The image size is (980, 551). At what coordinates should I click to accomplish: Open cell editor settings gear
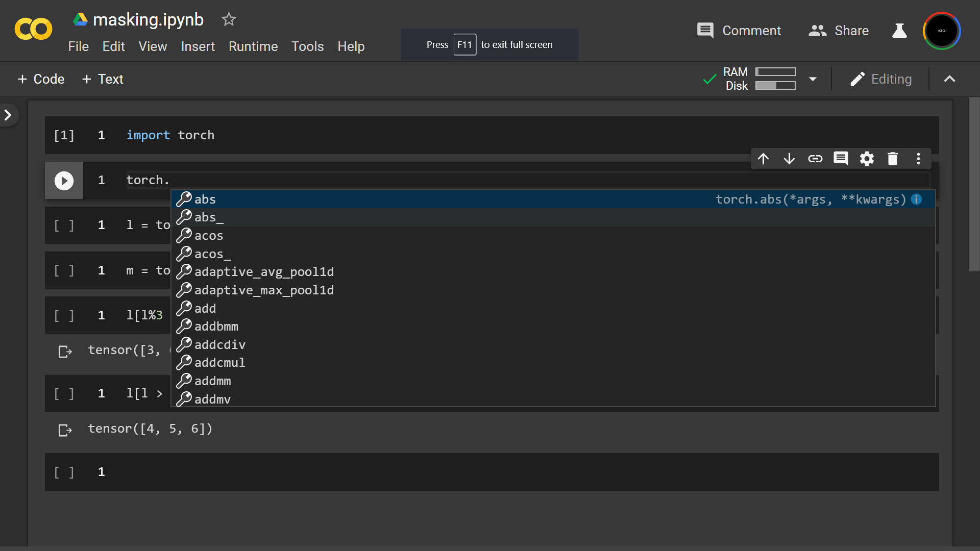tap(867, 159)
